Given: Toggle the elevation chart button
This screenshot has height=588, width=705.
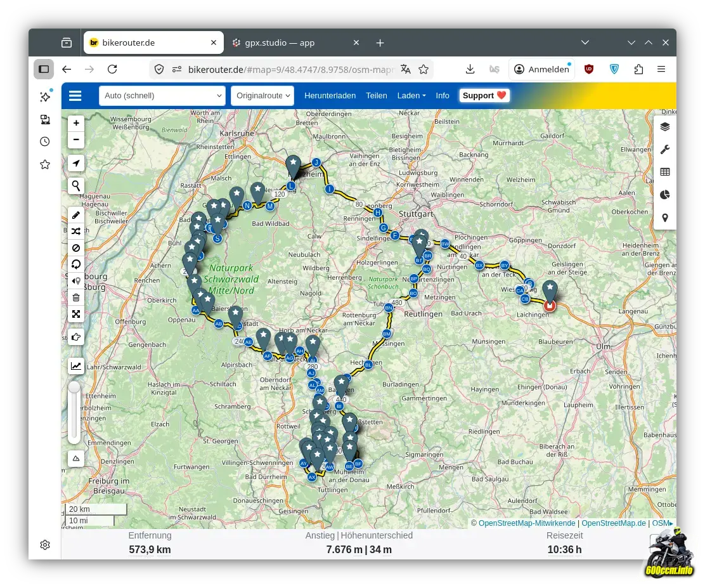Looking at the screenshot, I should coord(76,365).
